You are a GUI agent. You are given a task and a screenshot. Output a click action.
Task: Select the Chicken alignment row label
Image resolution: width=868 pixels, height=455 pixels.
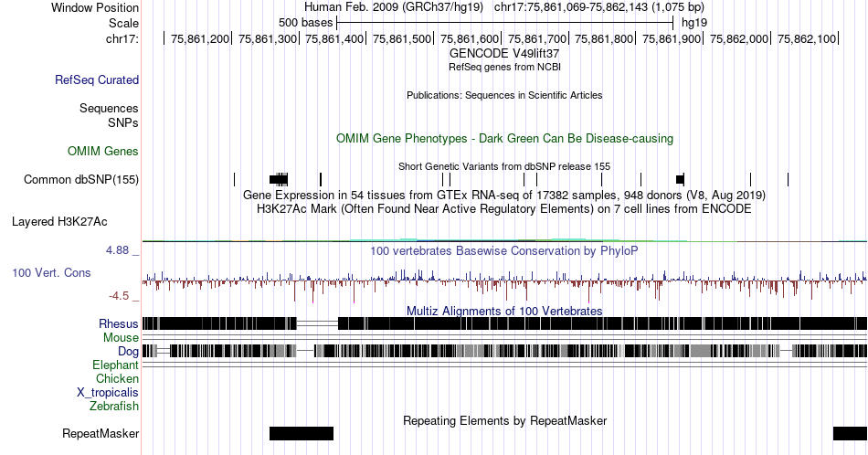[117, 378]
